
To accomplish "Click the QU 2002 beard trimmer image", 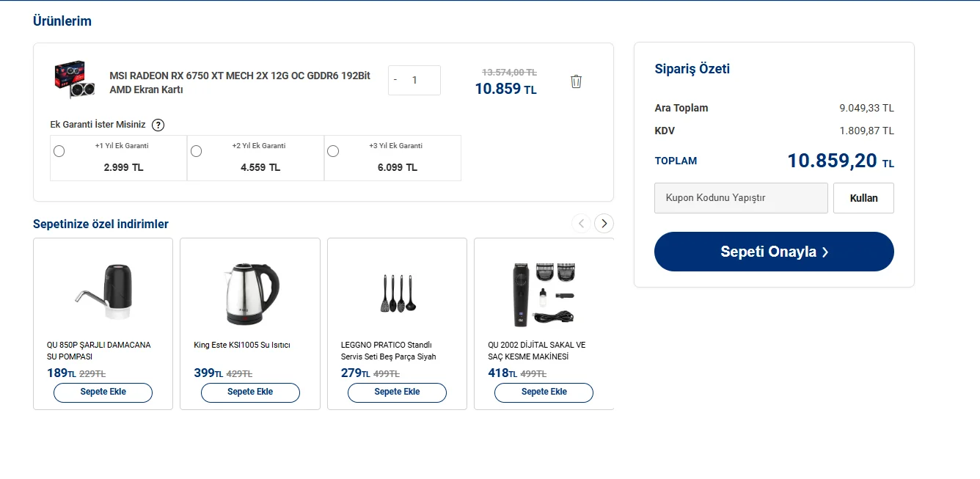I will click(544, 293).
